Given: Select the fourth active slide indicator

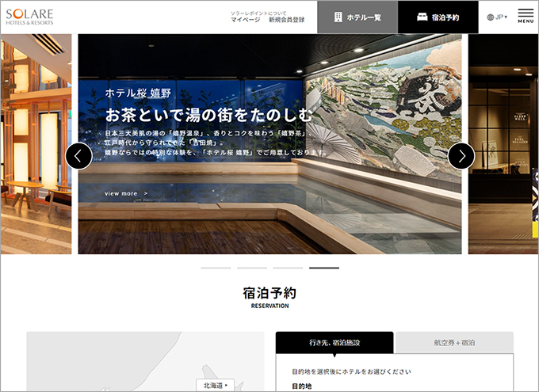Looking at the screenshot, I should pyautogui.click(x=324, y=268).
